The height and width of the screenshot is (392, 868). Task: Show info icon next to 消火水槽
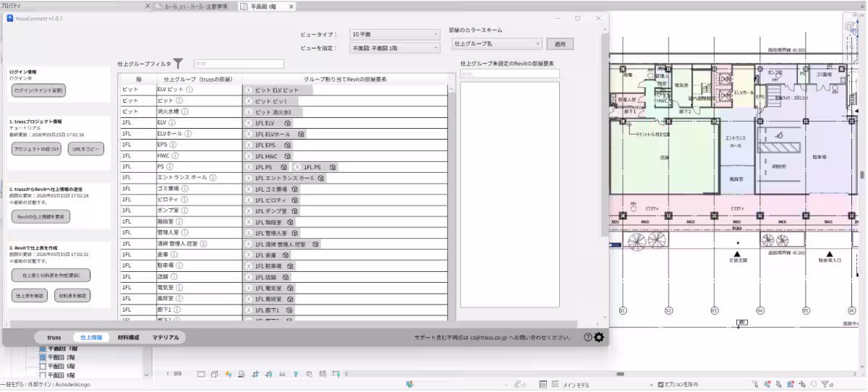[x=184, y=112]
